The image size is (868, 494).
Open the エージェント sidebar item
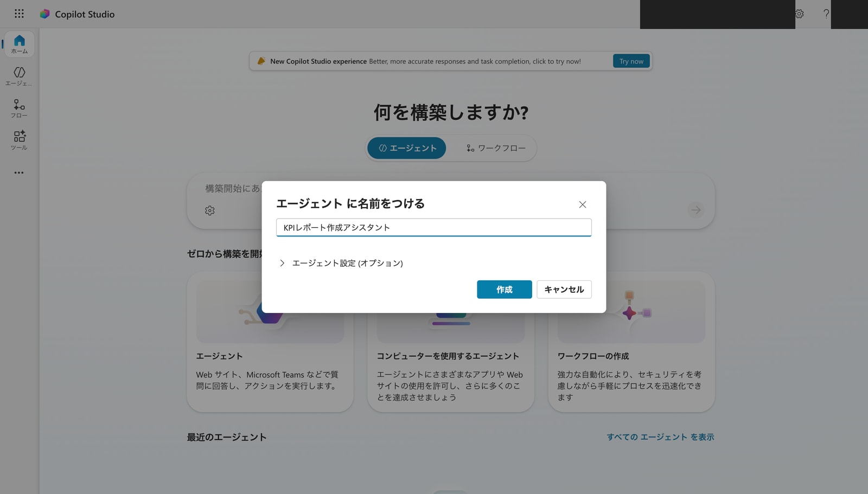(19, 76)
